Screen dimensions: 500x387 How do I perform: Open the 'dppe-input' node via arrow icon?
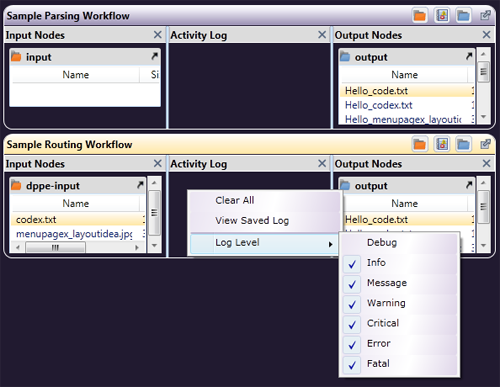140,185
